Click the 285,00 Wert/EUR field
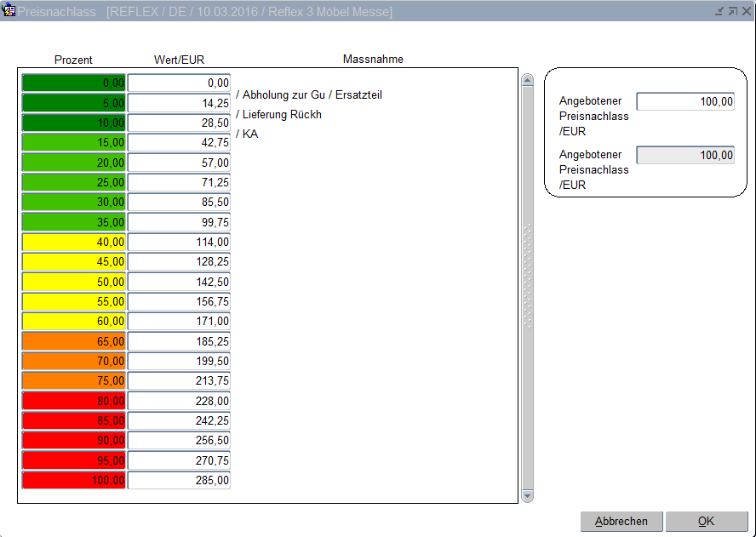 click(179, 480)
